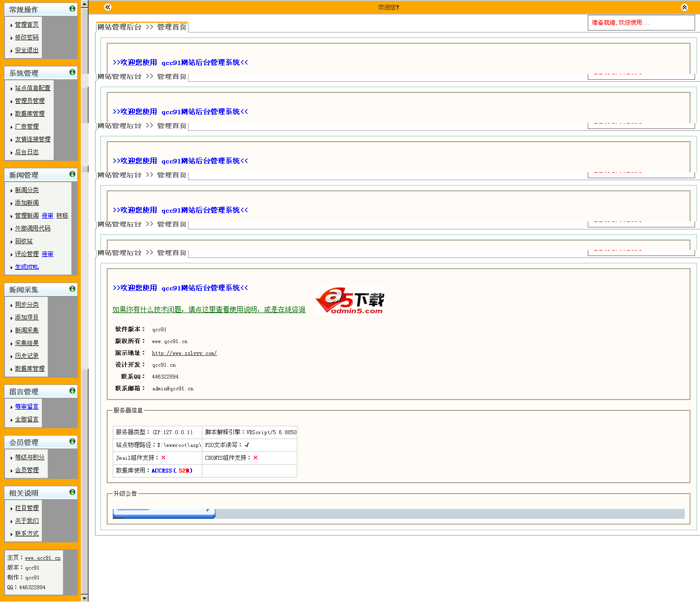Click the a5 admin5.com download logo
This screenshot has height=602, width=700.
(x=350, y=301)
